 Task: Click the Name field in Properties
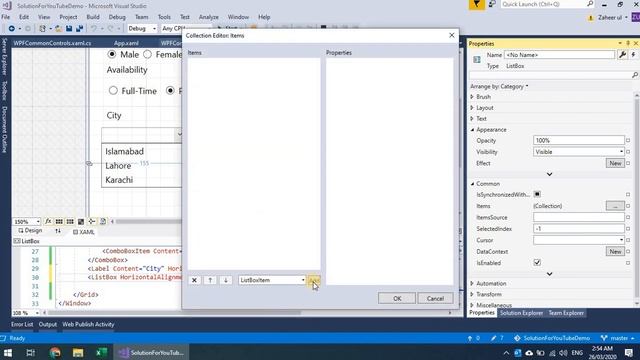pos(560,55)
